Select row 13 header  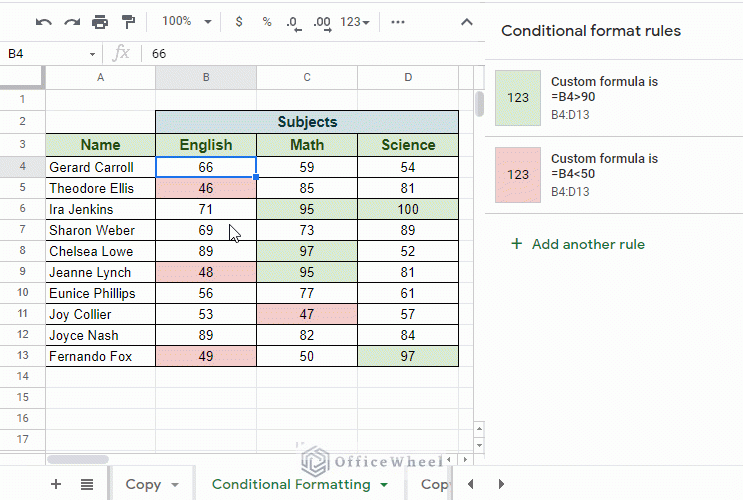click(x=22, y=355)
